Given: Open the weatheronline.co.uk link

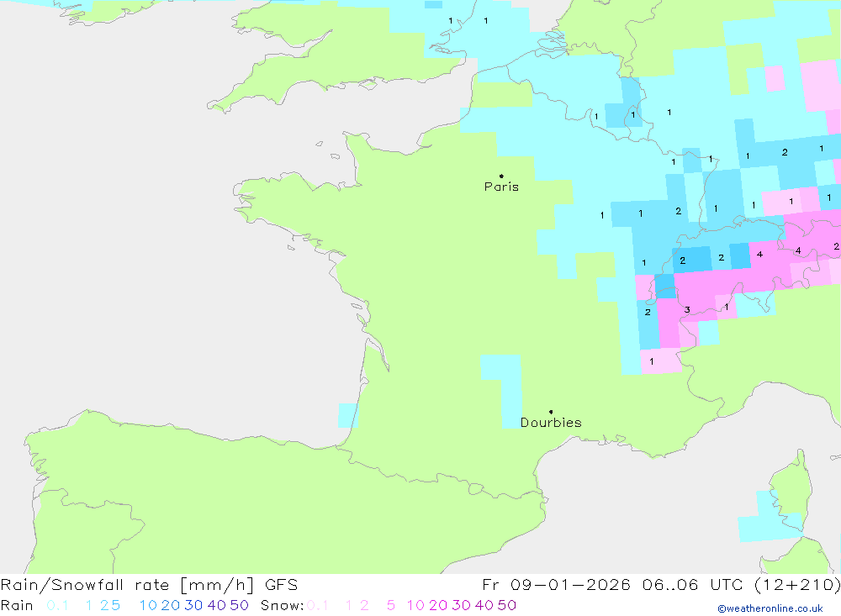Looking at the screenshot, I should tap(770, 608).
